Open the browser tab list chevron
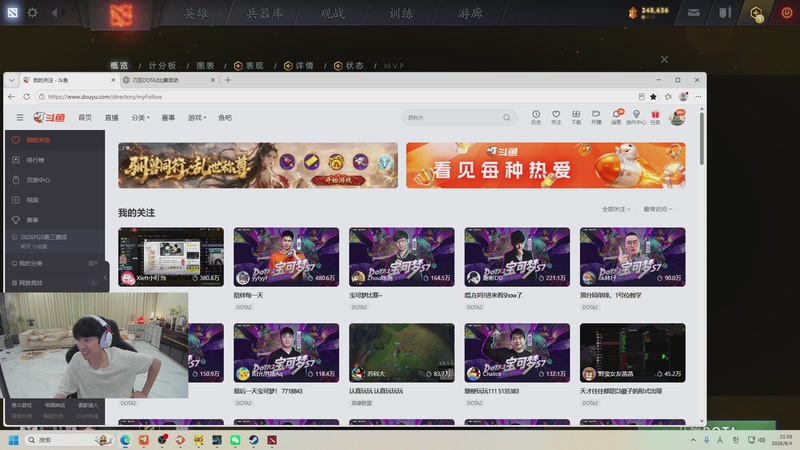 coord(11,80)
